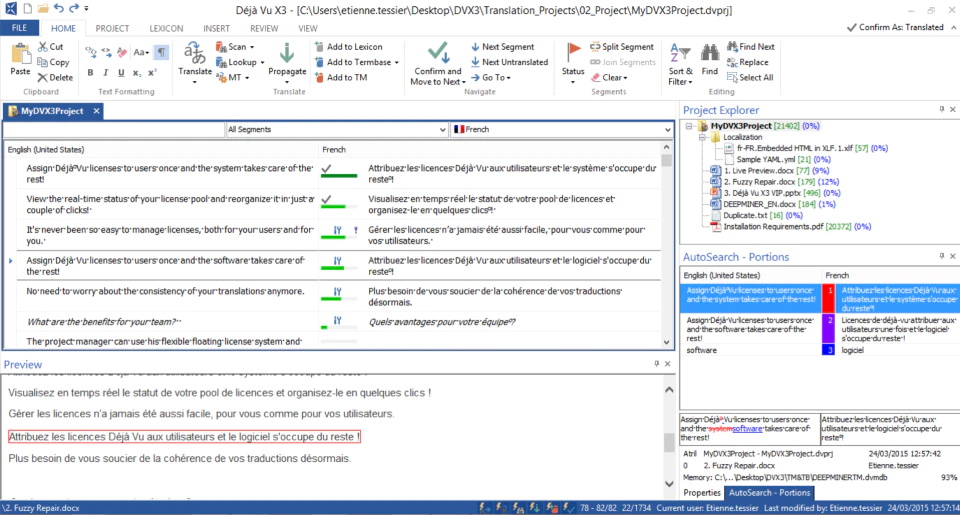Click Confirm As: Translated
This screenshot has width=960, height=515.
(895, 27)
